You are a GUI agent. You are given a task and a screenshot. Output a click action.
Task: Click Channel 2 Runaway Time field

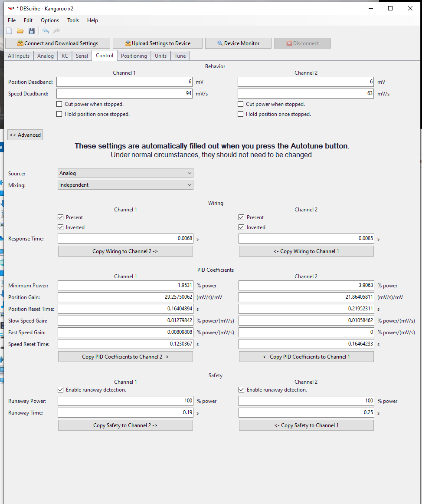[x=306, y=412]
